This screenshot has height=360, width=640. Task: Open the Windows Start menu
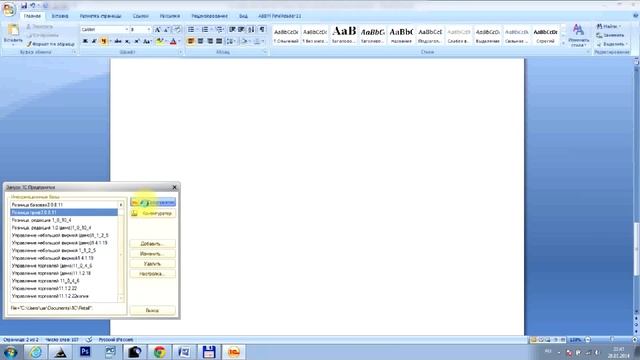point(10,352)
